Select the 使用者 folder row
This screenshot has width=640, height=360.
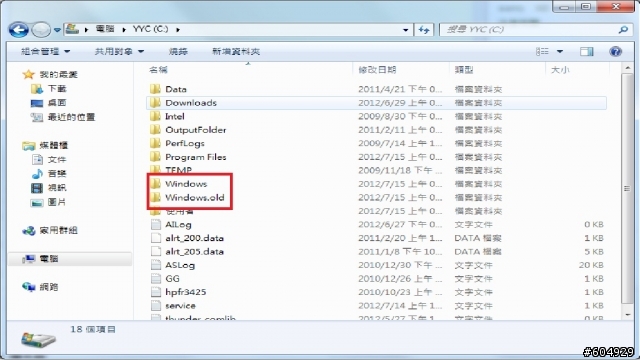376,211
